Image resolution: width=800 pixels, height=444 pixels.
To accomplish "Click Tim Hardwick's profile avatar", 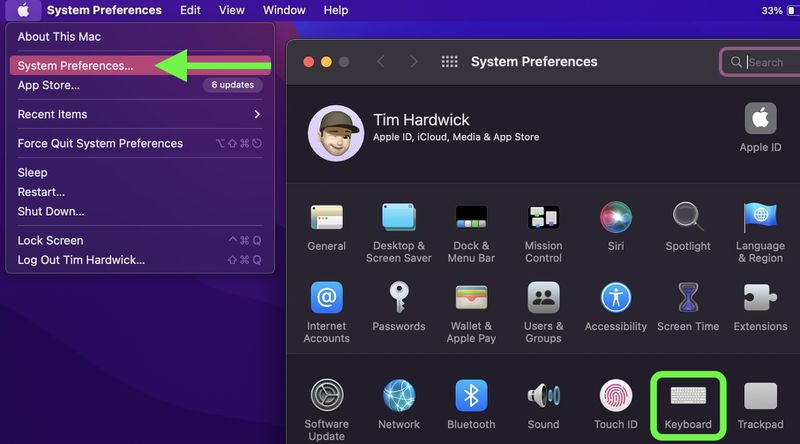I will point(335,133).
